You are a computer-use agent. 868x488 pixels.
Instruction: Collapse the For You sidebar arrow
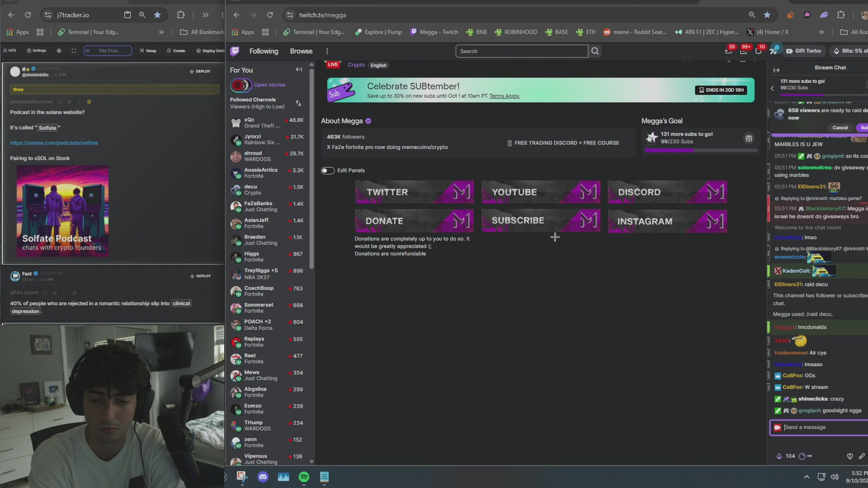click(x=299, y=70)
